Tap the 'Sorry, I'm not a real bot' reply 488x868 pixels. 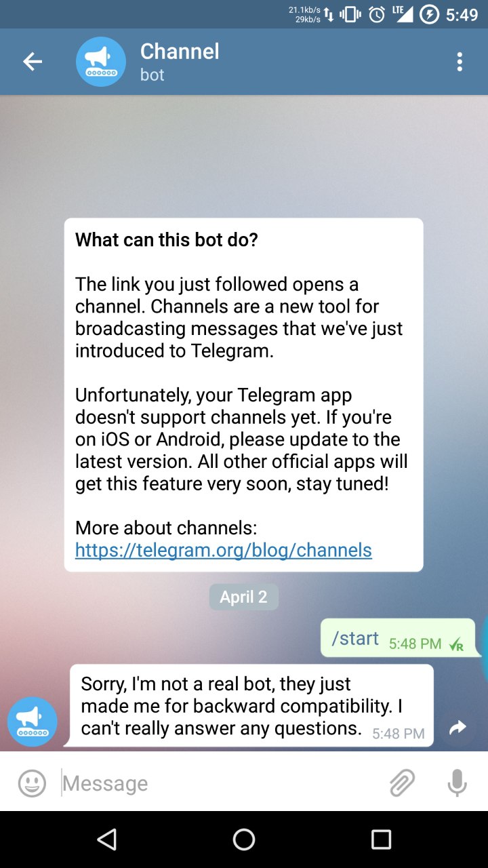click(x=251, y=705)
